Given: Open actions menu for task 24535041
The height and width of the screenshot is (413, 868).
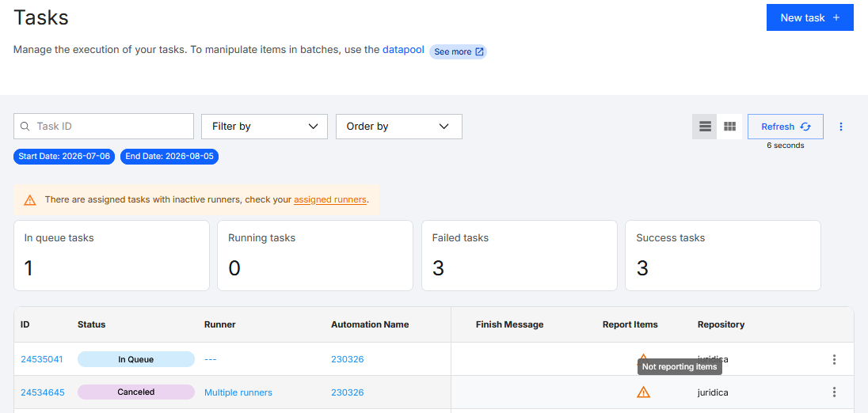Looking at the screenshot, I should [x=834, y=359].
